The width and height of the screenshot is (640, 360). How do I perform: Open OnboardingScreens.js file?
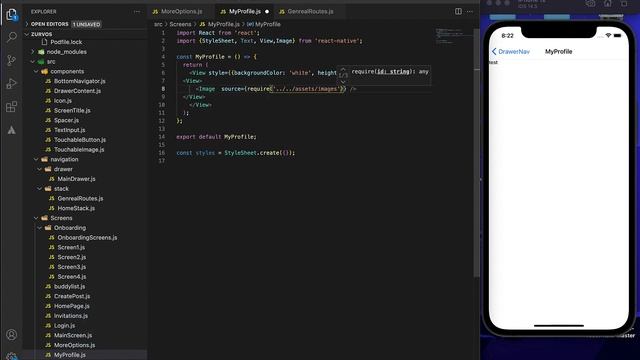coord(87,238)
